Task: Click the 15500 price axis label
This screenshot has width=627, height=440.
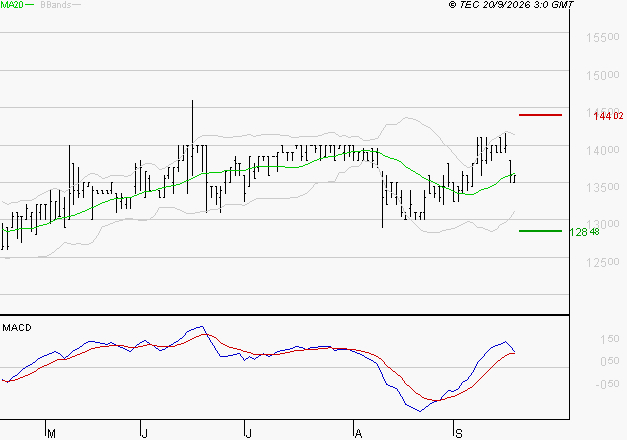Action: 603,38
